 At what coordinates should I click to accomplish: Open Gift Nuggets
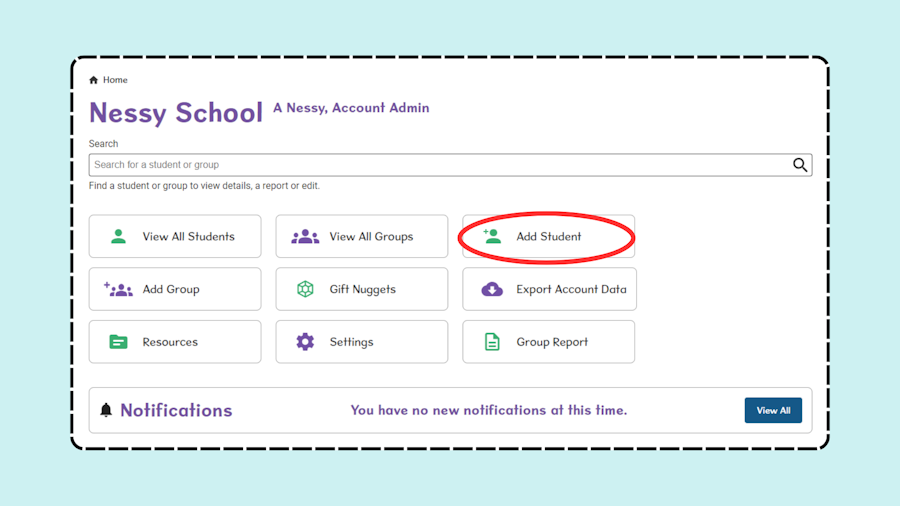point(362,289)
